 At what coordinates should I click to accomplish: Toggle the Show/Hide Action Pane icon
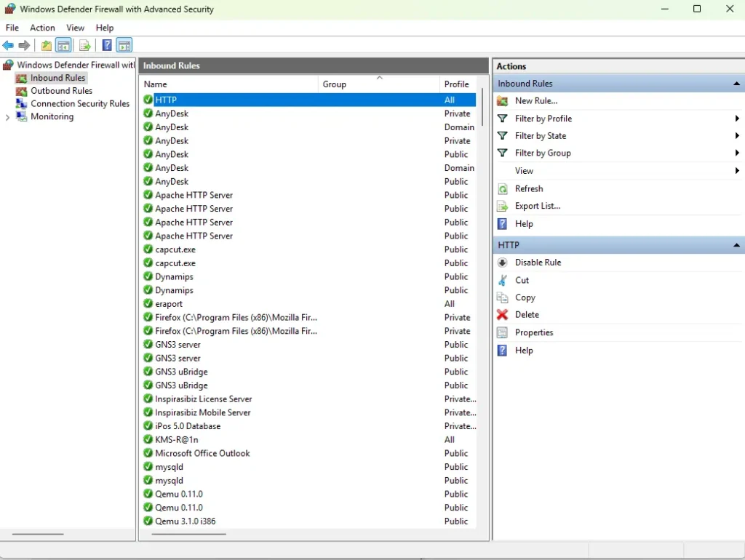(124, 46)
